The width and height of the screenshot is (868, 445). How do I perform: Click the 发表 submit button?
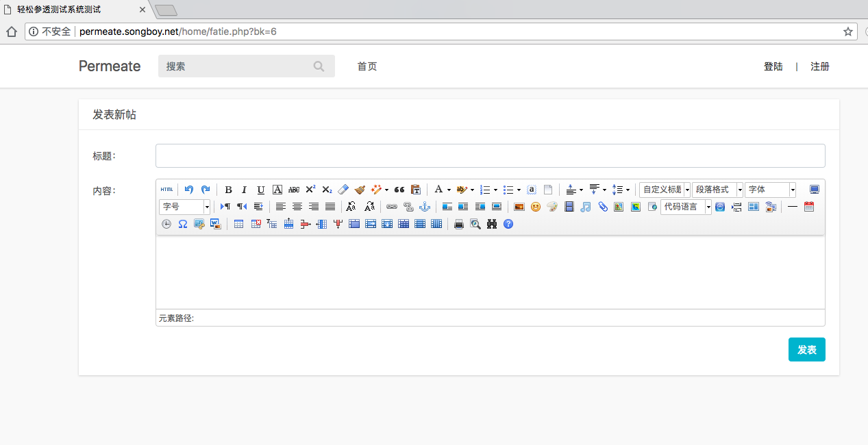(807, 350)
